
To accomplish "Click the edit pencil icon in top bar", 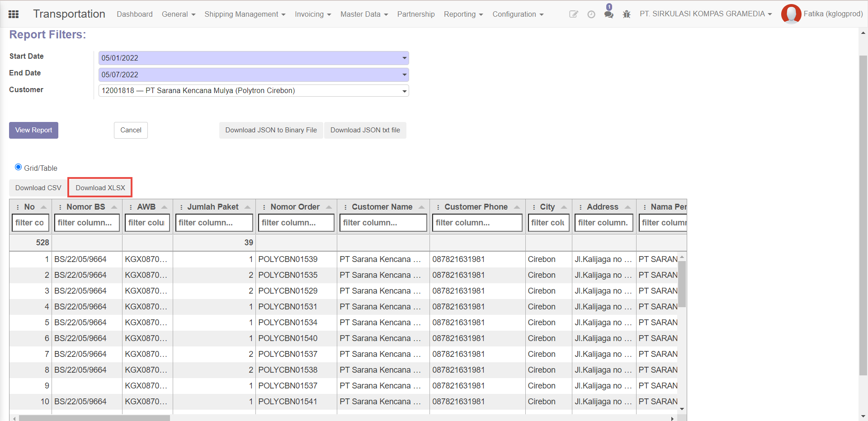I will (x=573, y=14).
